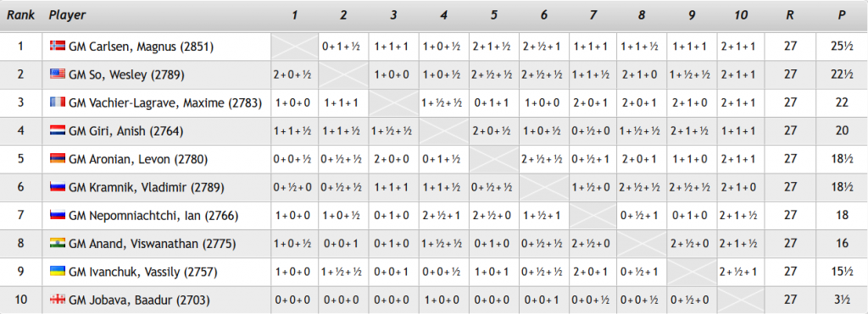Click the Russian flag beside Kramnik
The width and height of the screenshot is (868, 314).
click(58, 187)
